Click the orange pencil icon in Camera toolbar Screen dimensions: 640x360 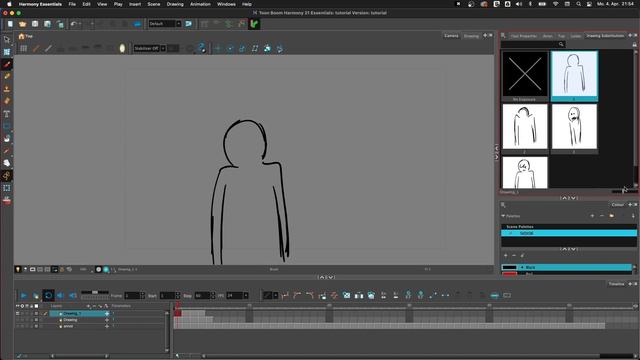pos(36,49)
